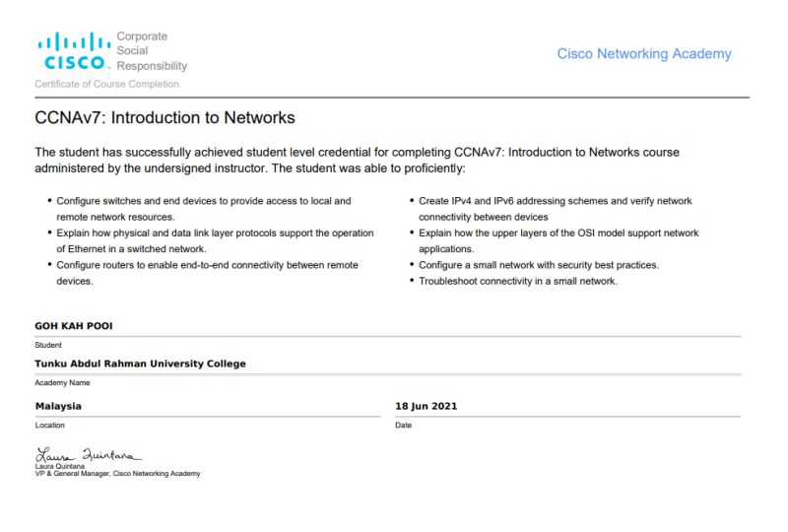Screen dimensions: 788x532
Task: Click the student name GOH KAH POOI
Action: [74, 326]
